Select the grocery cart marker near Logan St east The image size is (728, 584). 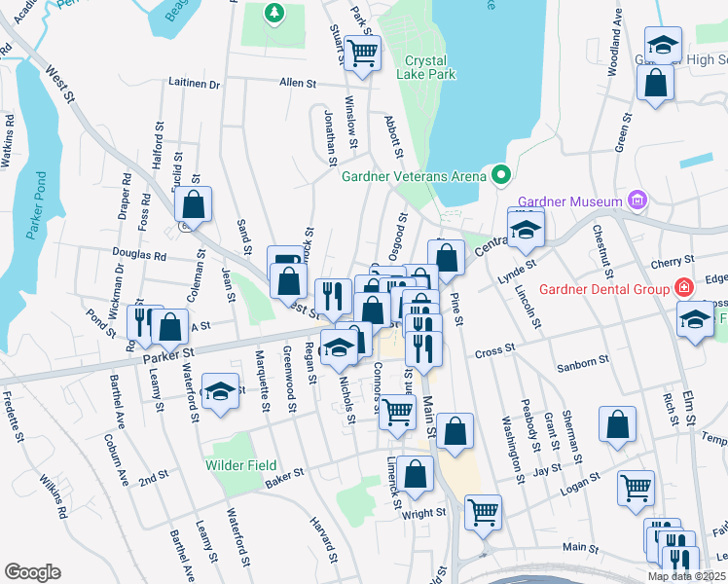pos(637,490)
